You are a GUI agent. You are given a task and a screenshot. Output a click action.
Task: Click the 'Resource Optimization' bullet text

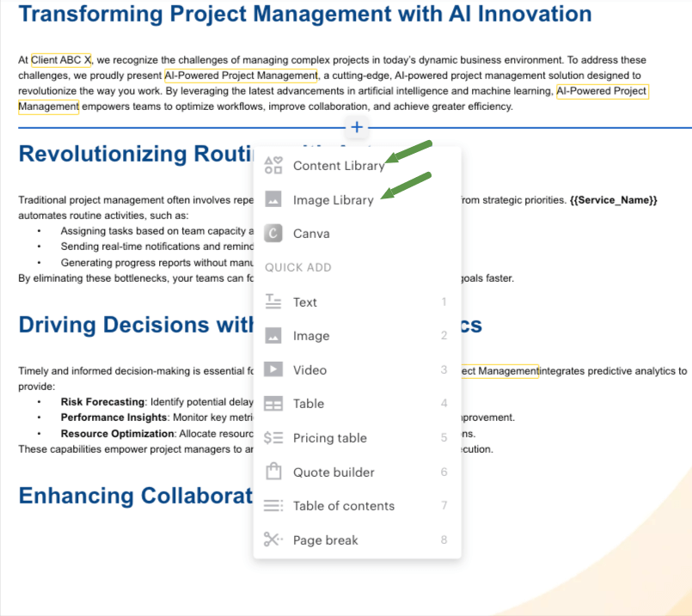click(118, 434)
